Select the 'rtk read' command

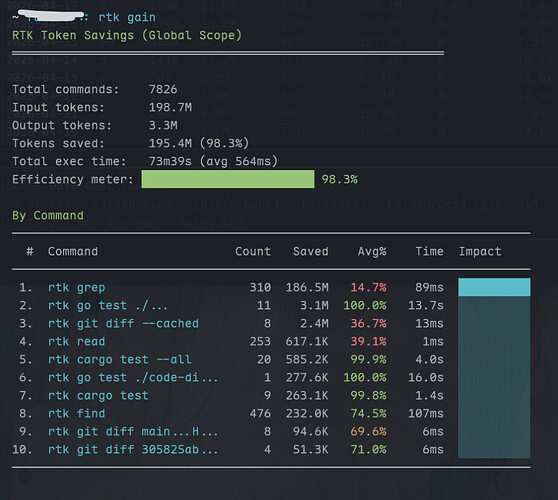(77, 341)
